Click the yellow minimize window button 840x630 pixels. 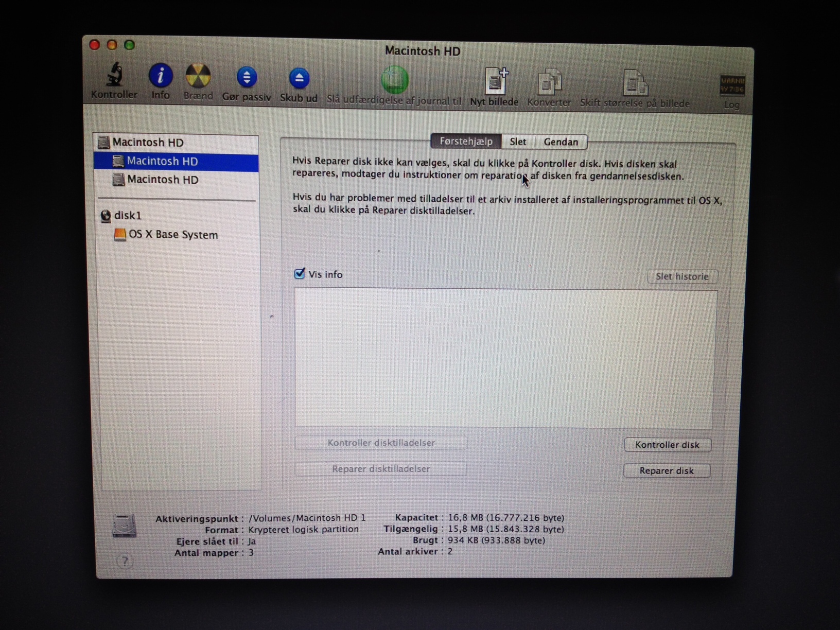click(112, 45)
